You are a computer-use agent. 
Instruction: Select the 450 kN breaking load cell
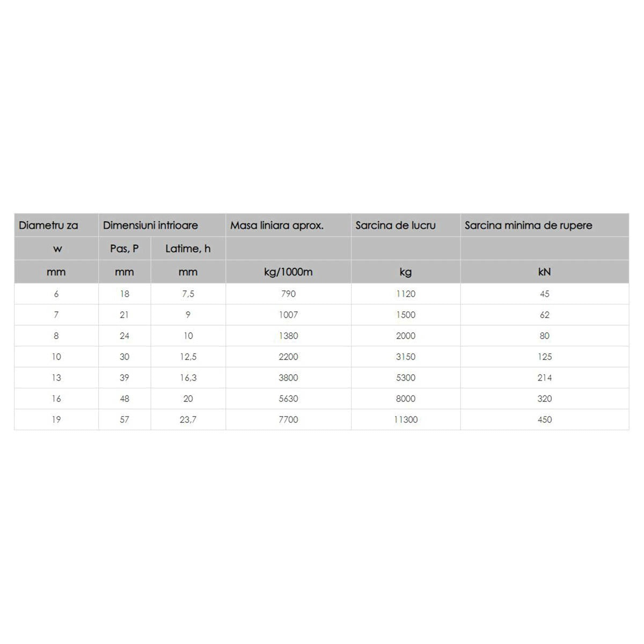click(544, 420)
